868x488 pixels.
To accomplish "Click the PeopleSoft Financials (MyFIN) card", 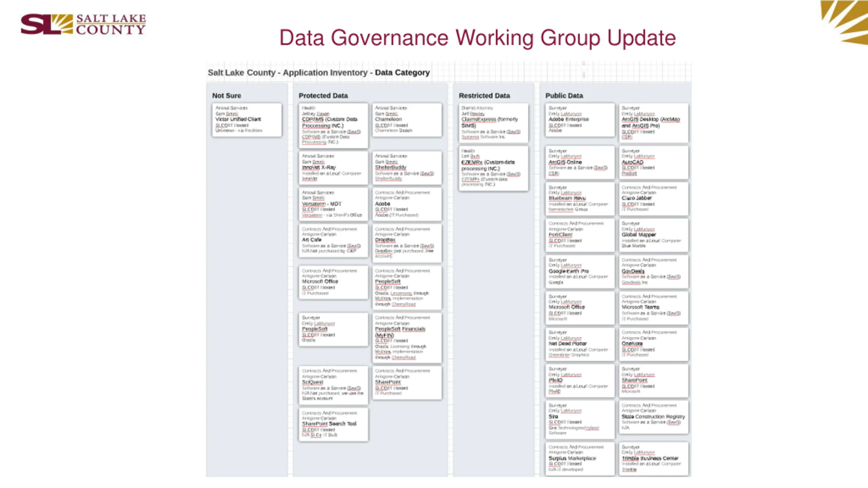I will tap(407, 338).
